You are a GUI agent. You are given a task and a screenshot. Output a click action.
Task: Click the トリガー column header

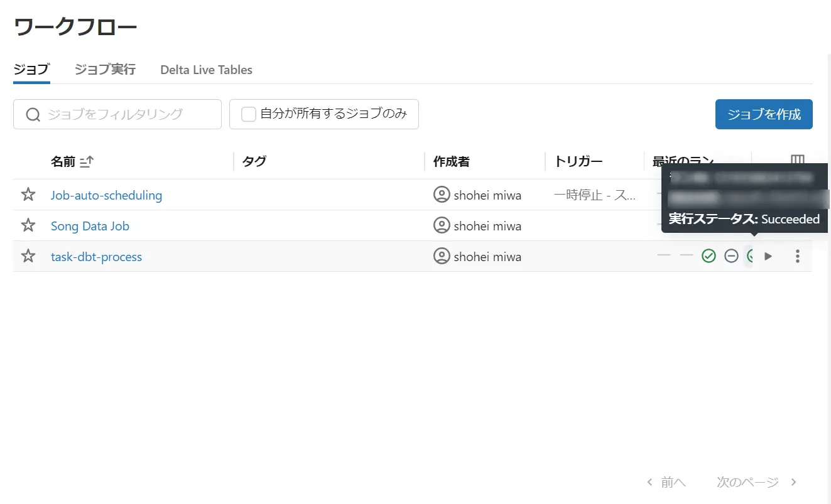point(578,162)
